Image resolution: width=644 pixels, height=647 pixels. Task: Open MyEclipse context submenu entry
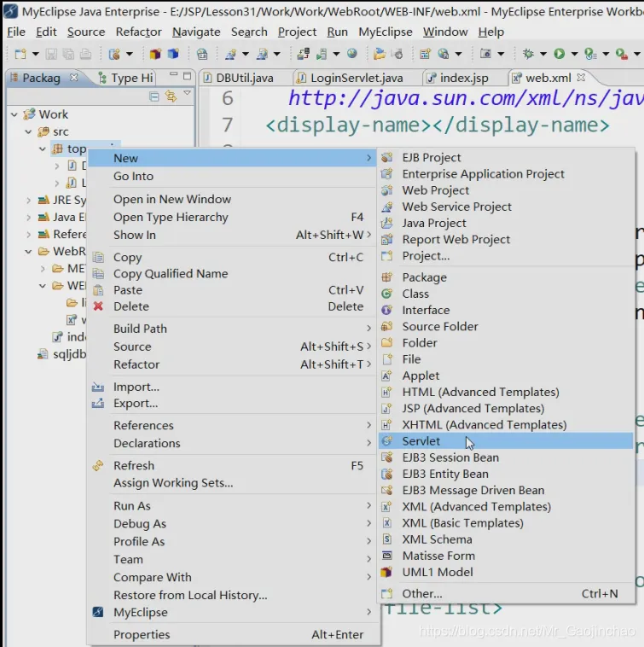pyautogui.click(x=232, y=612)
